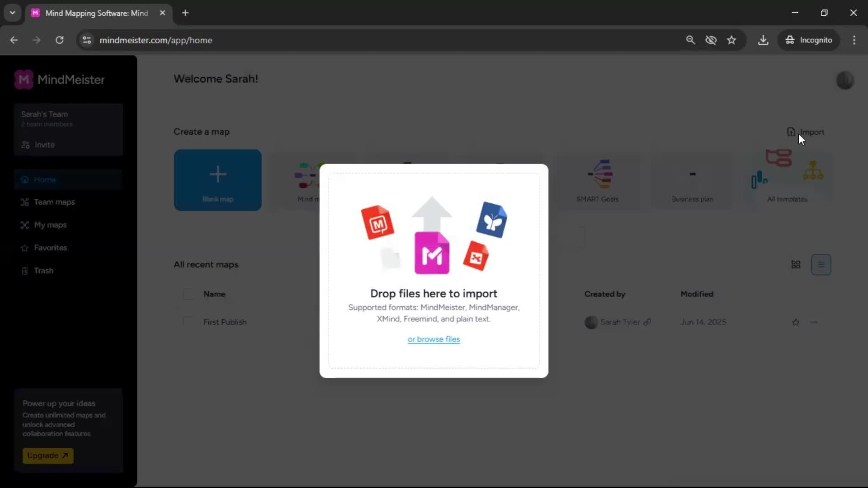This screenshot has height=488, width=868.
Task: Click the MindMeister logo in sidebar
Action: coord(59,80)
